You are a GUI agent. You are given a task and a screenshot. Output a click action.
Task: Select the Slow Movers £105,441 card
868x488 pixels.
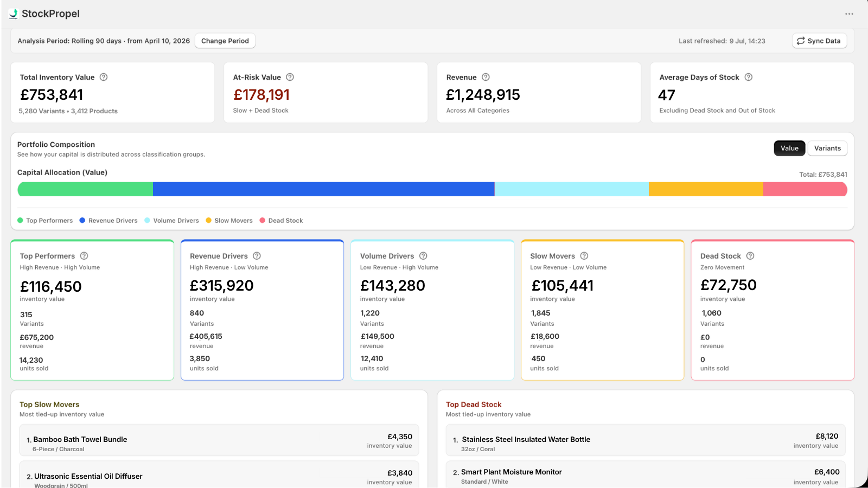(x=602, y=310)
